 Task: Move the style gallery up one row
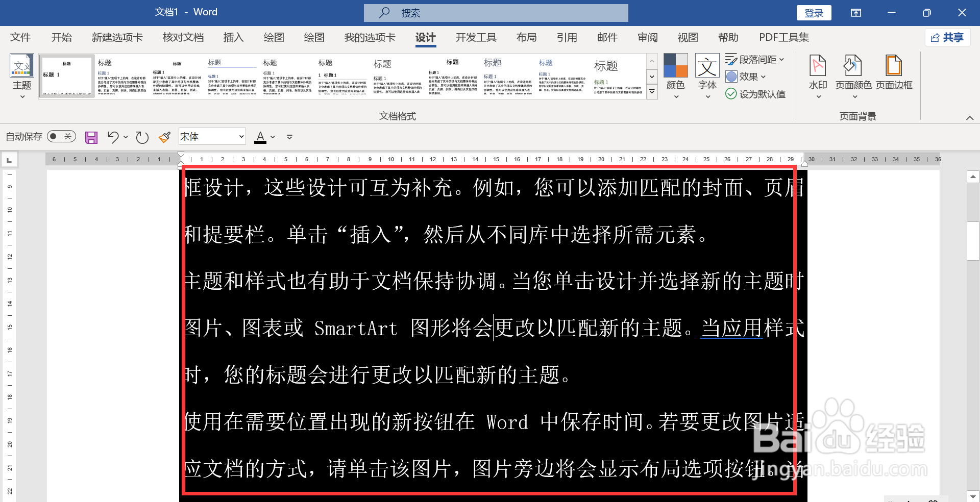652,61
